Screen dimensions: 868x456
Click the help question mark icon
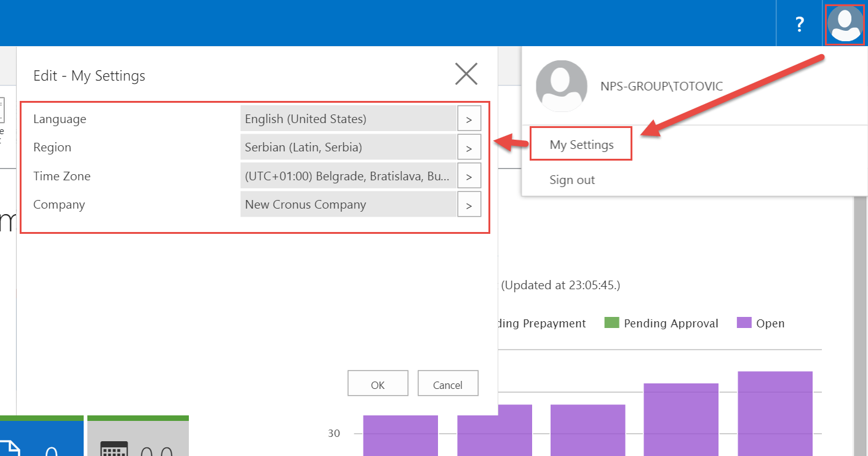799,24
